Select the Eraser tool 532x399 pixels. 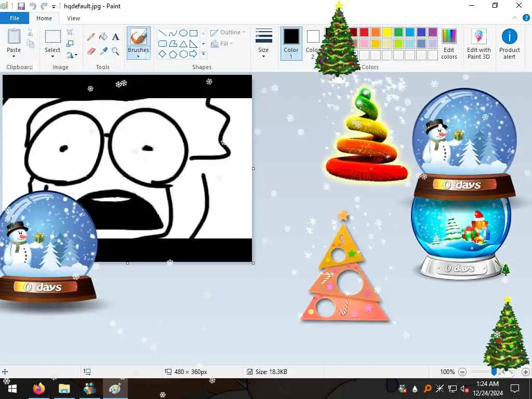pyautogui.click(x=91, y=51)
